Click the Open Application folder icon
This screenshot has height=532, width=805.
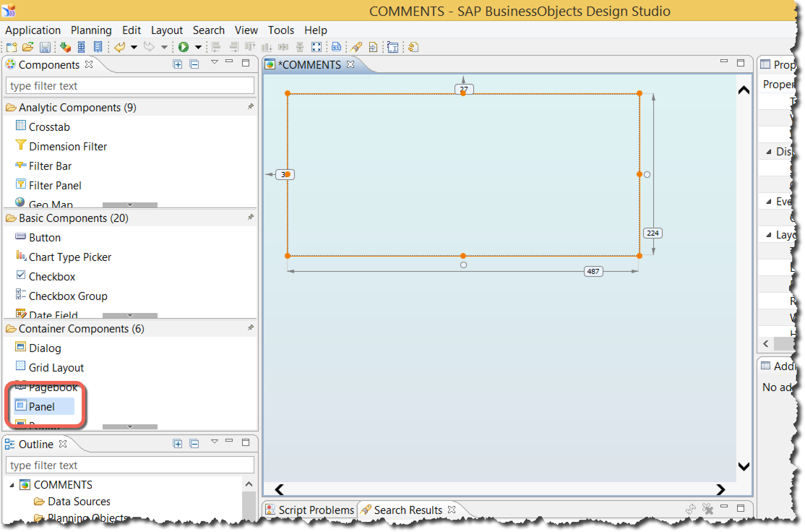pos(28,47)
